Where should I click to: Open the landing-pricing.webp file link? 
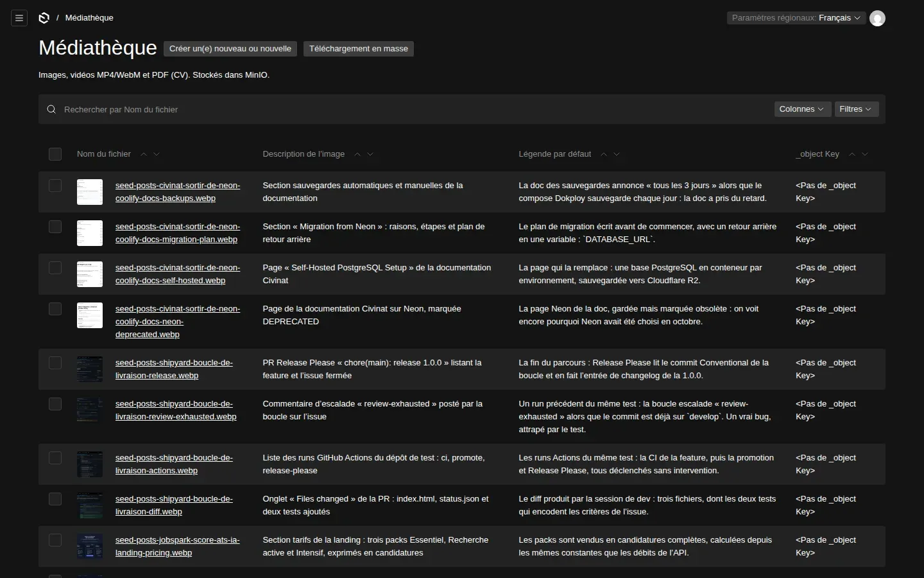[x=178, y=547]
